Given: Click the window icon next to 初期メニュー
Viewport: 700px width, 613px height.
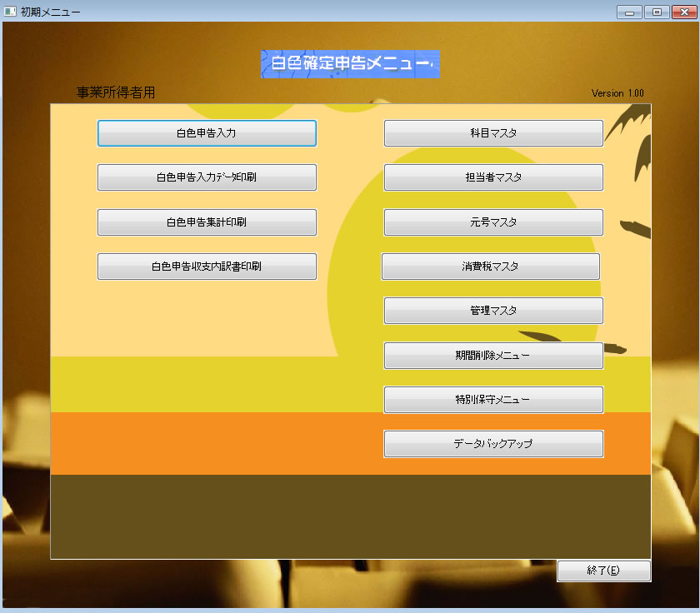Looking at the screenshot, I should click(x=10, y=12).
